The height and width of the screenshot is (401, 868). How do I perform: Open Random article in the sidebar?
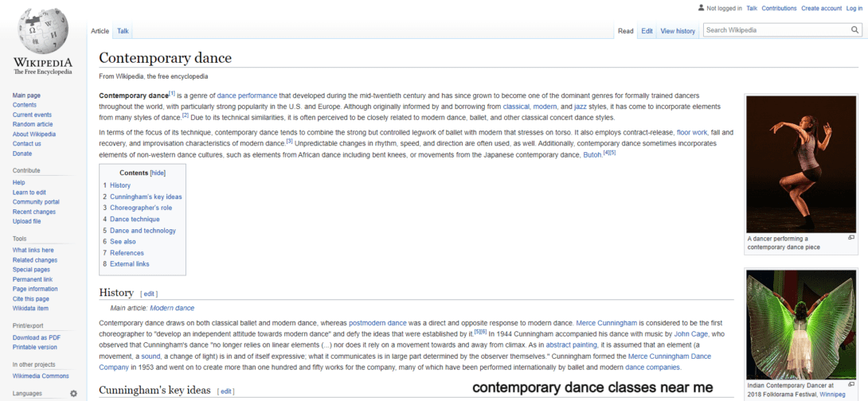click(33, 124)
